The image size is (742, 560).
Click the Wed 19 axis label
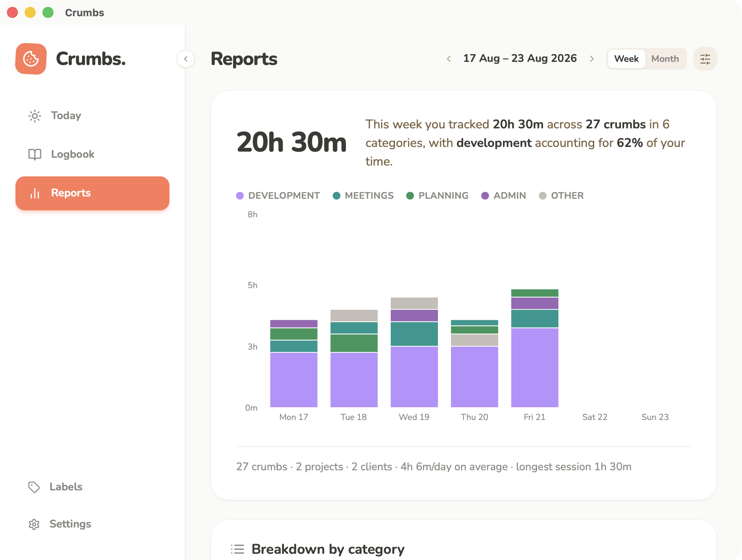414,417
